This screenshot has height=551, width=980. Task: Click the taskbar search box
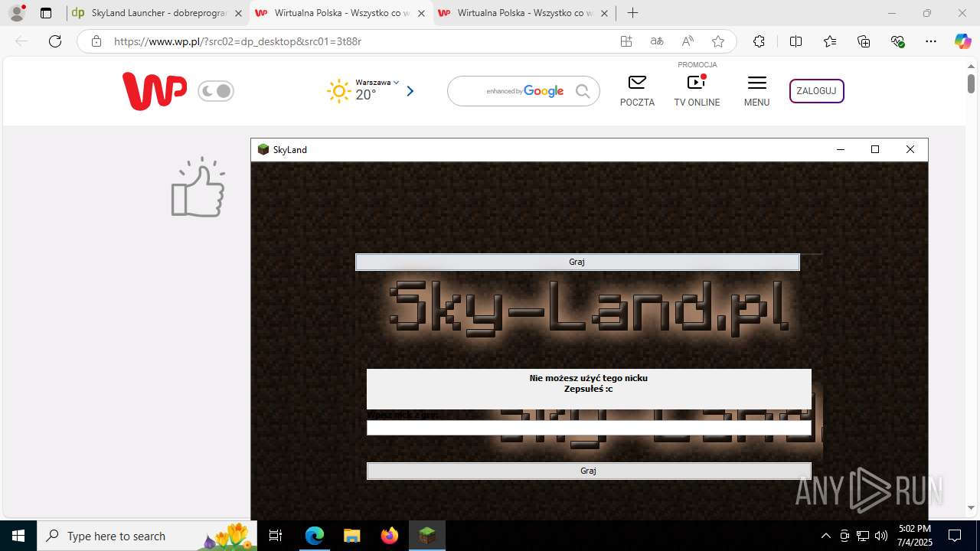(147, 536)
